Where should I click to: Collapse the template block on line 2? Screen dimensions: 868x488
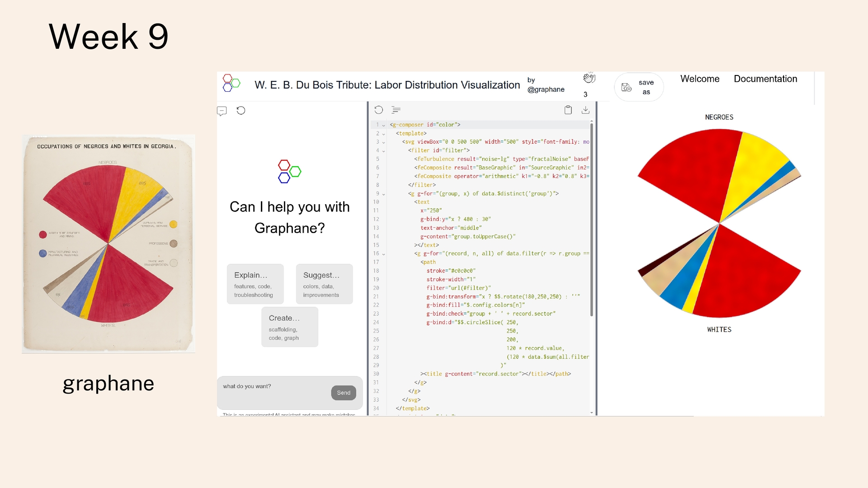pos(384,134)
